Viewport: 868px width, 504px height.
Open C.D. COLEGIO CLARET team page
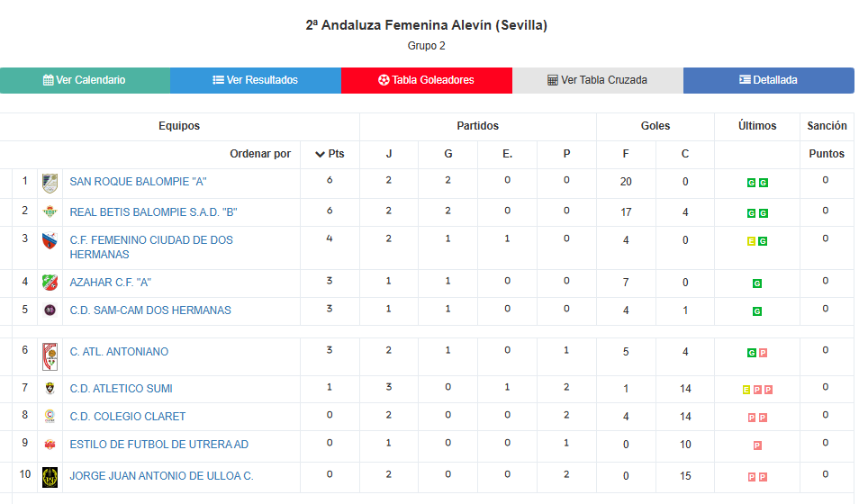127,417
